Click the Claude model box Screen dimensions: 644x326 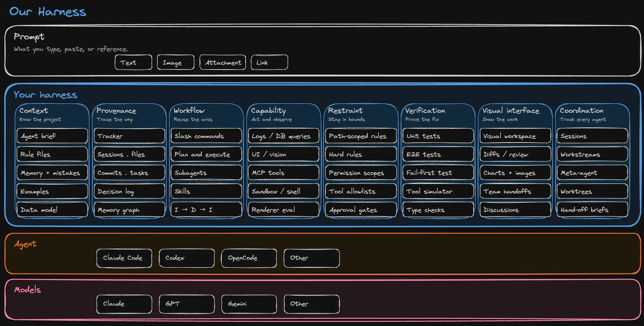tap(124, 304)
